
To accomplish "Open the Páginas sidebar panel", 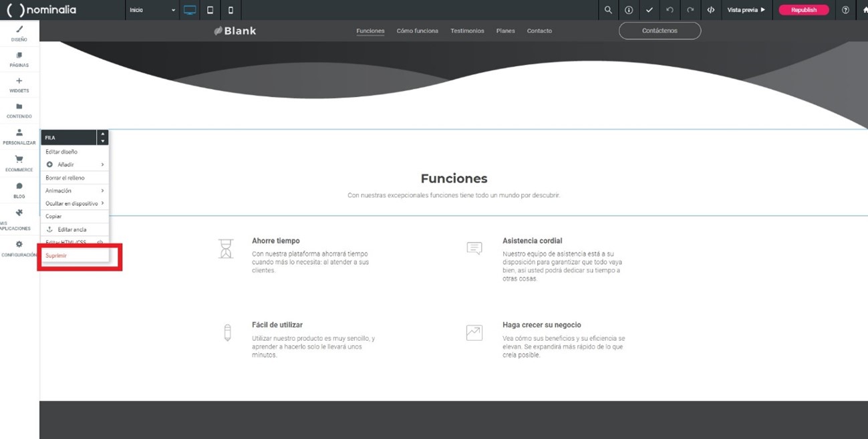I will 19,59.
